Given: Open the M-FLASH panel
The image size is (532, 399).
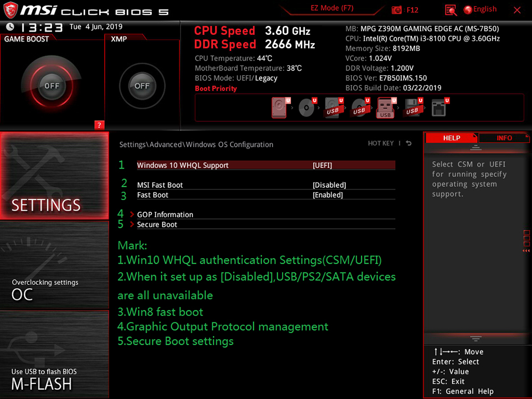Looking at the screenshot, I should 54,355.
